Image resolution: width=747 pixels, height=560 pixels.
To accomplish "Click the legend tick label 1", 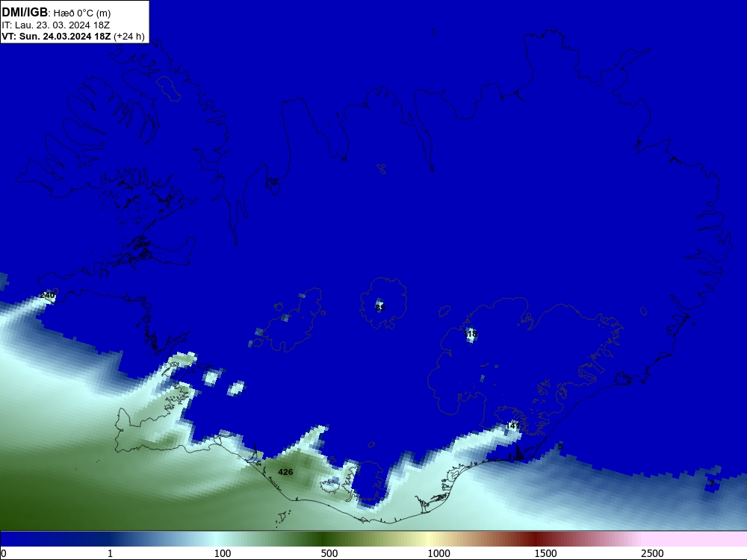I will (x=110, y=553).
